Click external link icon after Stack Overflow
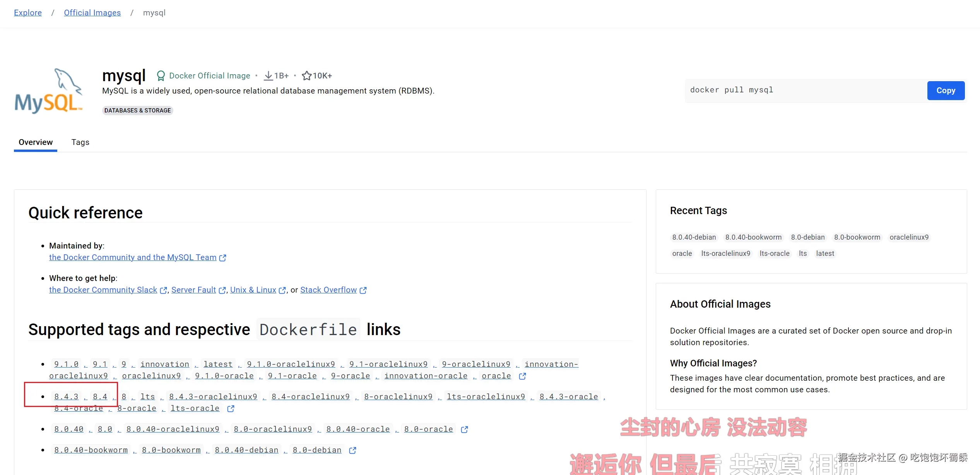This screenshot has width=980, height=475. click(x=363, y=290)
